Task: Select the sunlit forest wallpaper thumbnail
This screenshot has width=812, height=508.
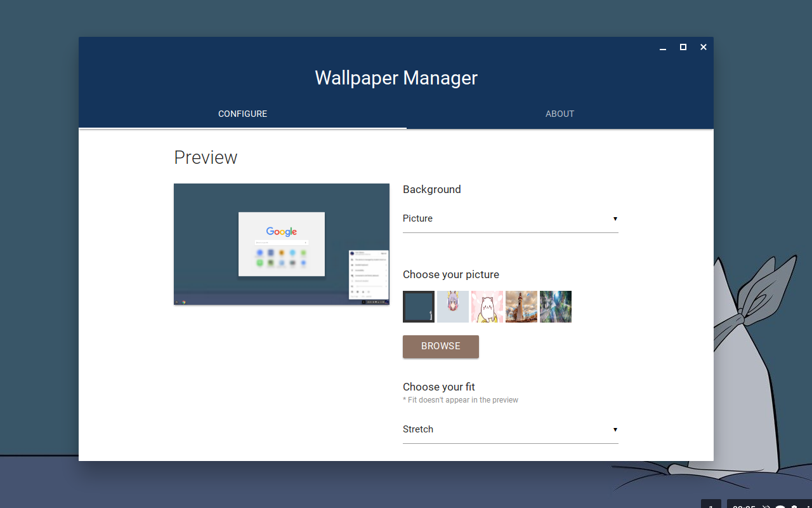Action: [556, 307]
